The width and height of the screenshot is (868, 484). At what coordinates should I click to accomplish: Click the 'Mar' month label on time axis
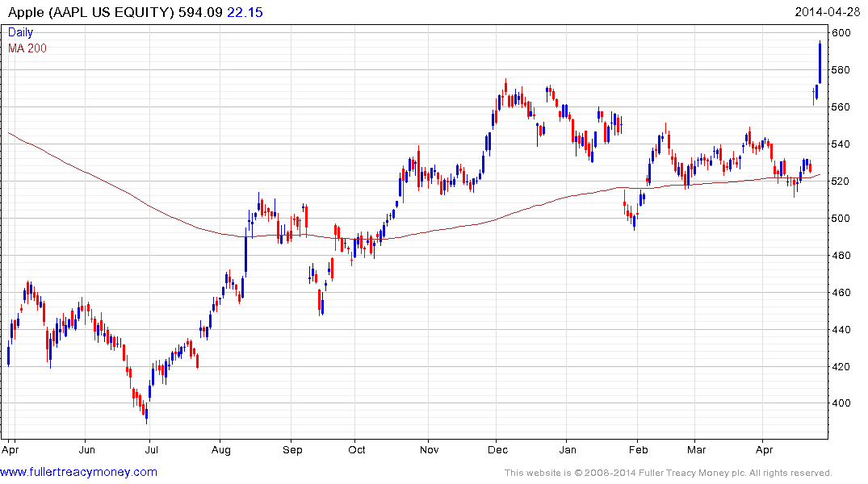[696, 449]
